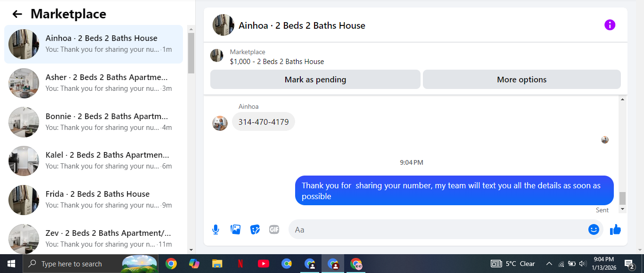
Task: Open conversation info purple icon
Action: click(x=610, y=25)
